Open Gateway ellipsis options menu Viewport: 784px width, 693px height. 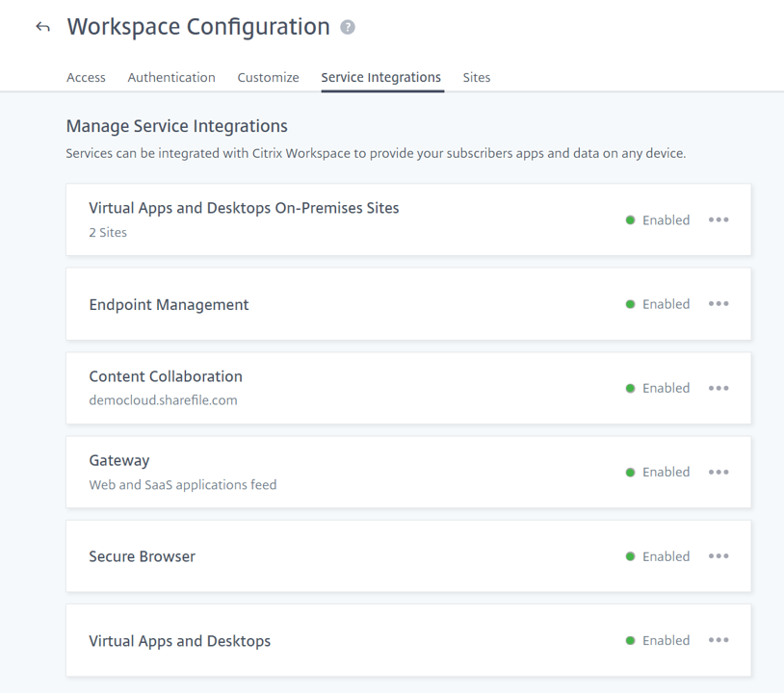[719, 473]
